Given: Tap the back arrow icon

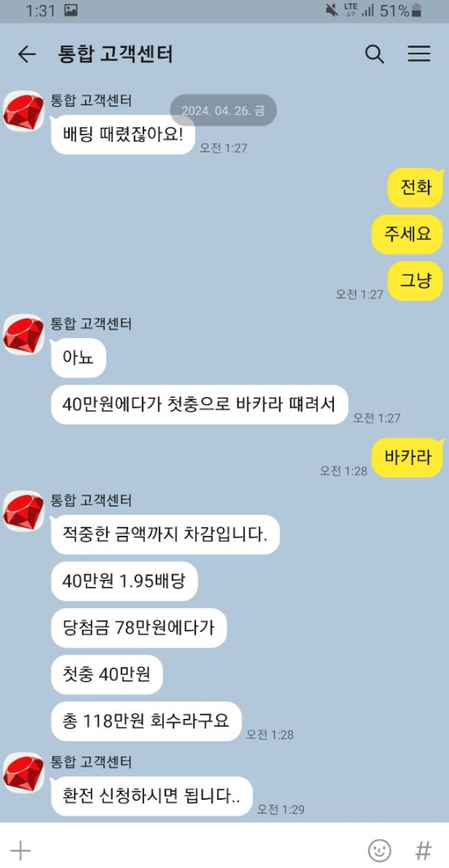Looking at the screenshot, I should coord(27,53).
